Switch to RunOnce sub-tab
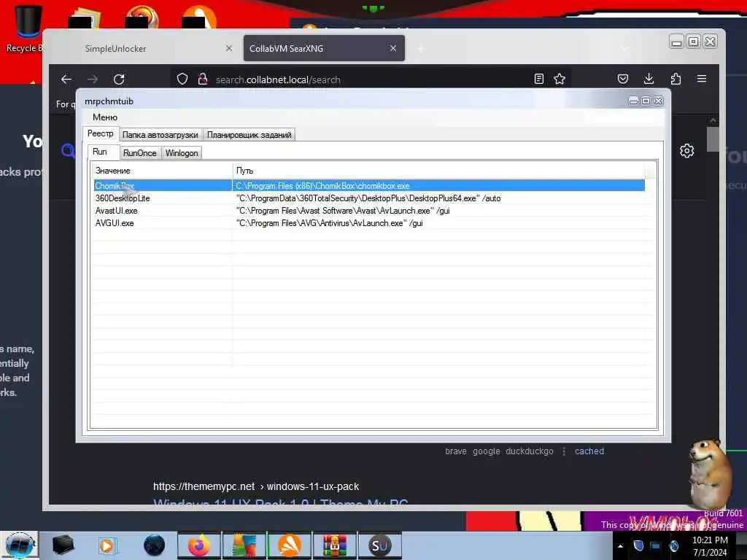Screen dimensions: 747x560 pyautogui.click(x=139, y=153)
